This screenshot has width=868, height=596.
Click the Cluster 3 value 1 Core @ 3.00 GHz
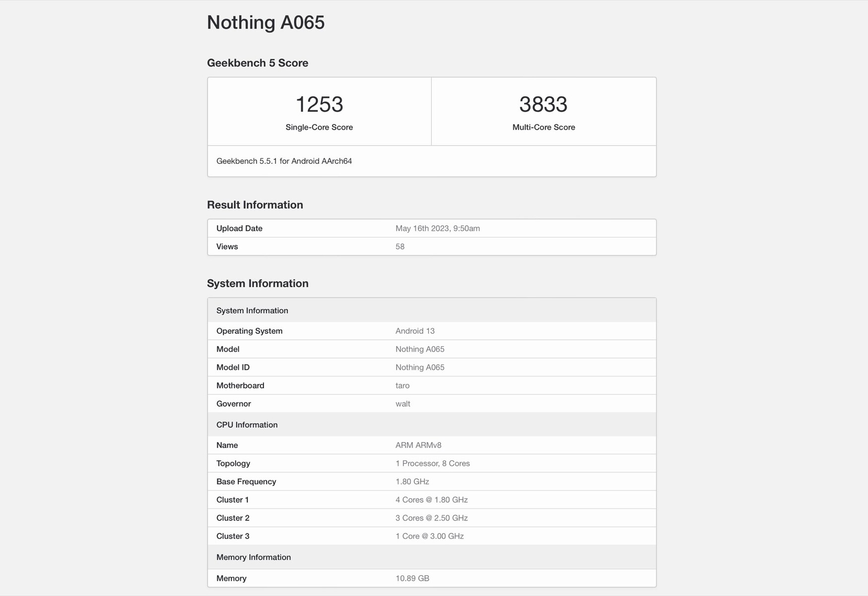[429, 536]
